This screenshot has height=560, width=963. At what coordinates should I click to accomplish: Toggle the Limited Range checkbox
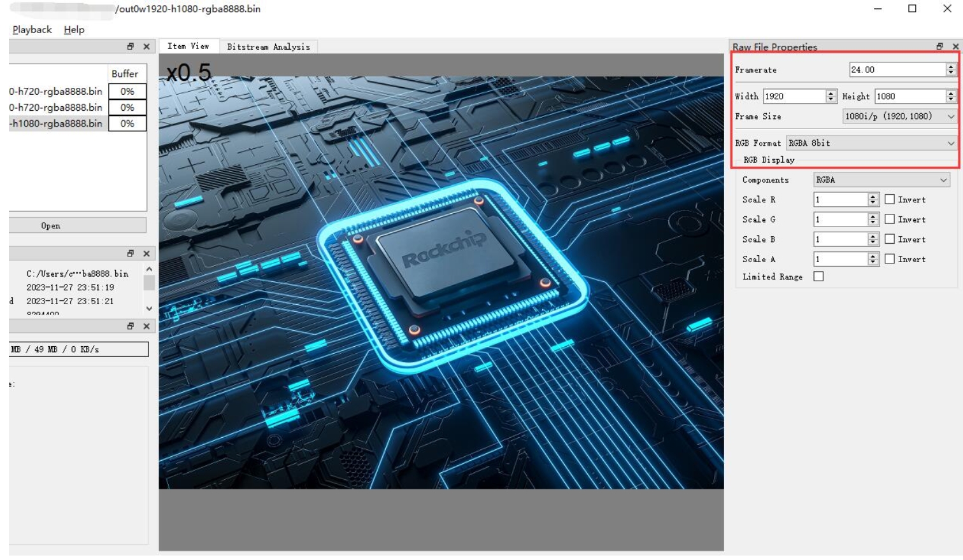pyautogui.click(x=818, y=276)
